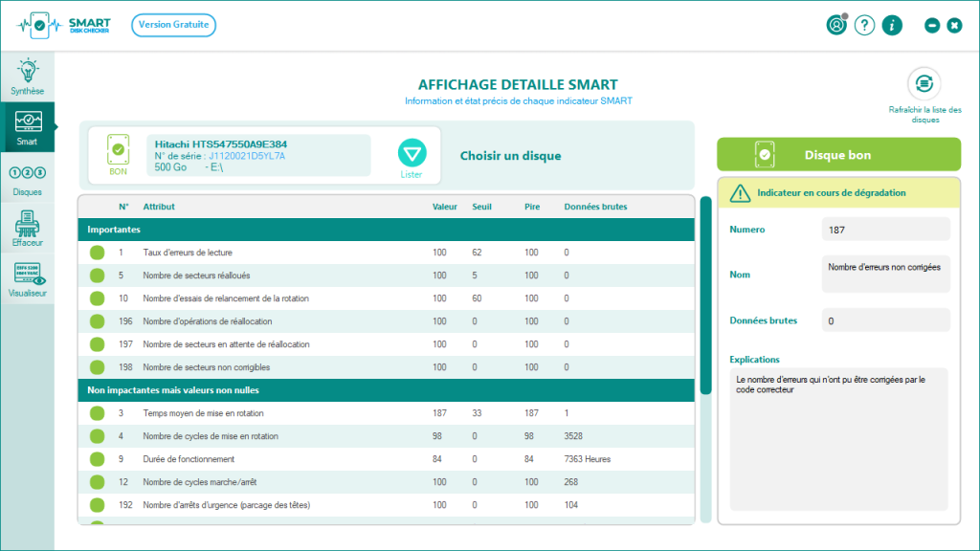Open the Effaceur shredder tool
The width and height of the screenshot is (980, 551).
(x=27, y=230)
